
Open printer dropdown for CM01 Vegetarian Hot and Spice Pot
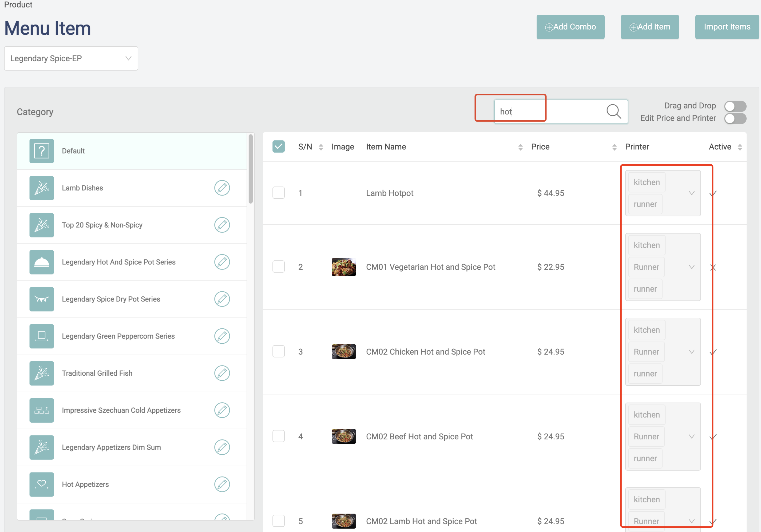[663, 267]
